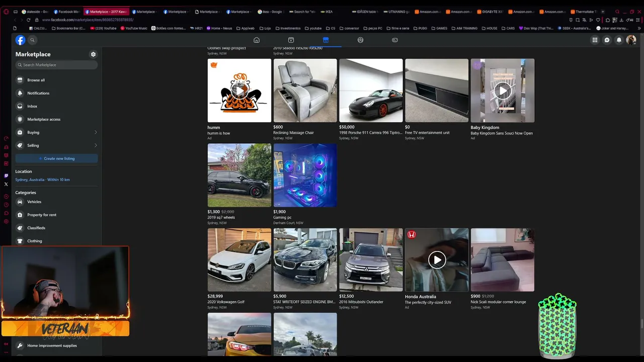Open Marketplace Inbox
The height and width of the screenshot is (362, 644).
pos(56,106)
